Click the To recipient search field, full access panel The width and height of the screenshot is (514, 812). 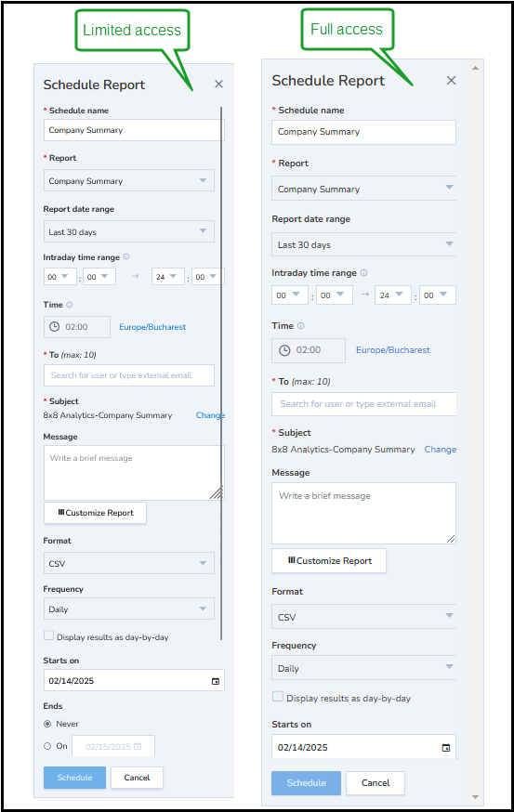click(x=363, y=404)
